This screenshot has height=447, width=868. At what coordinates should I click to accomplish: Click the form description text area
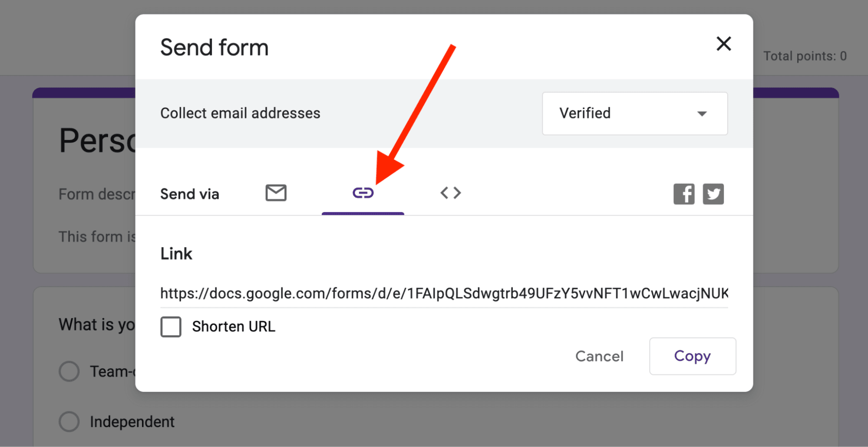pyautogui.click(x=96, y=194)
